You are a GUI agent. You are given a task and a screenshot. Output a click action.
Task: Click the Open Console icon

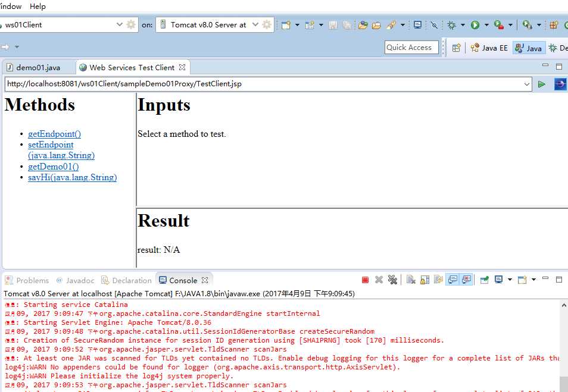tap(522, 280)
